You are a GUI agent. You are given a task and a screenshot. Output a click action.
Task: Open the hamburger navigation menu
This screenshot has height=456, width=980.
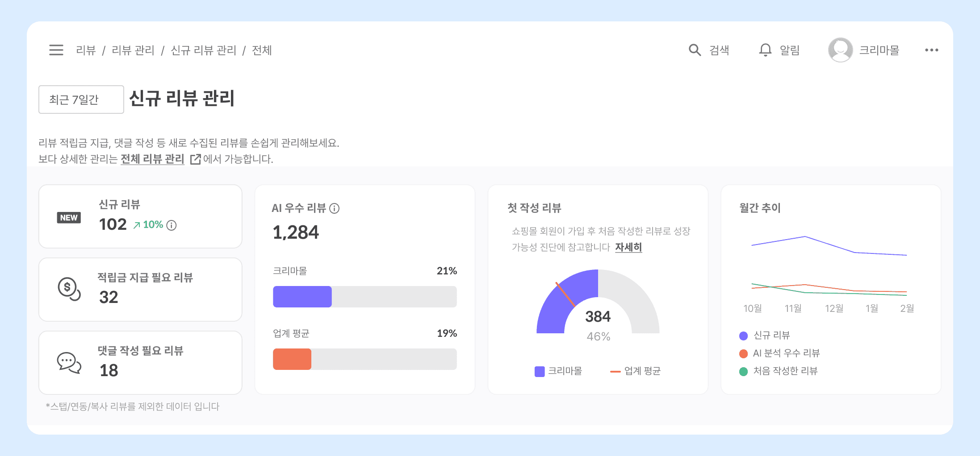click(56, 50)
